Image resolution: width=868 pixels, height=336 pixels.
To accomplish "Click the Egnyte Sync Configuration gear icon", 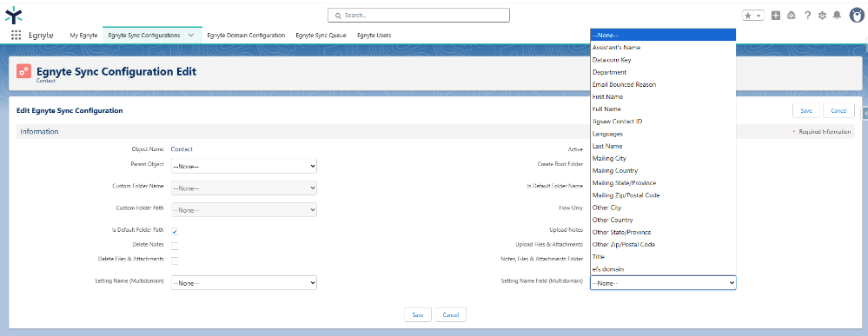I will click(23, 71).
